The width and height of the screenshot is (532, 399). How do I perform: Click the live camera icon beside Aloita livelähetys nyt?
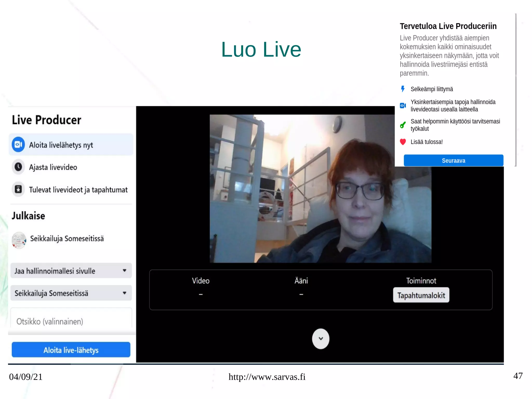pos(18,144)
